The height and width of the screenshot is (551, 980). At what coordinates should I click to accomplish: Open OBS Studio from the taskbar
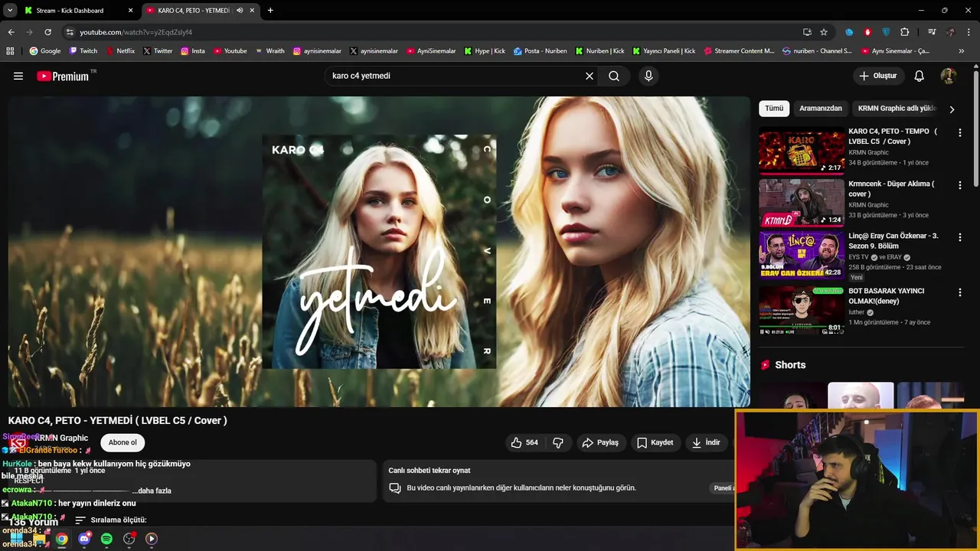129,539
